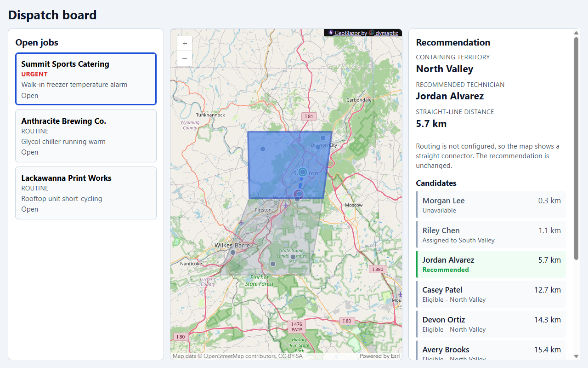The height and width of the screenshot is (368, 588).
Task: Click the flame icon before GeoBlazor
Action: (330, 33)
